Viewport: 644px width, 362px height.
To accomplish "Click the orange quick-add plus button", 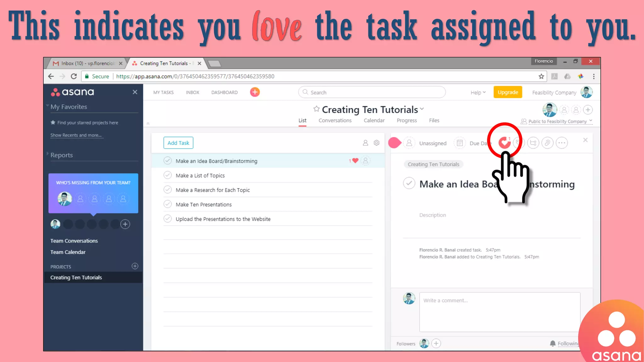I will [x=255, y=92].
